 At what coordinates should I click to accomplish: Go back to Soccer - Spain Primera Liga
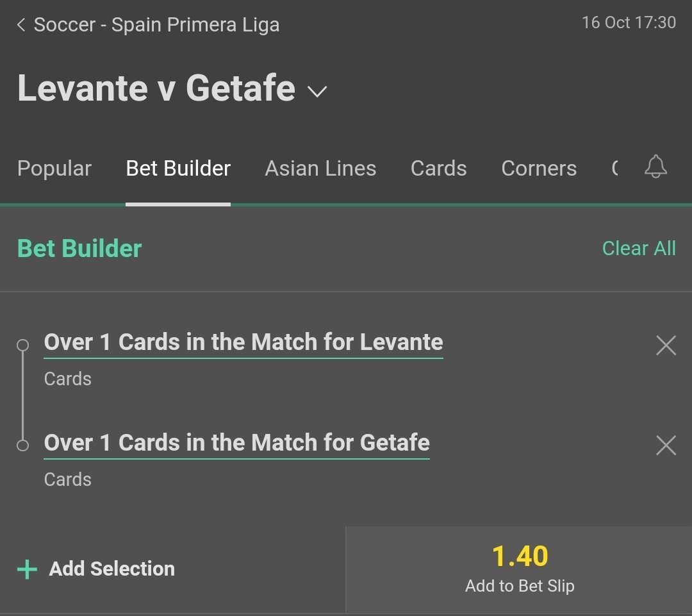coord(156,26)
